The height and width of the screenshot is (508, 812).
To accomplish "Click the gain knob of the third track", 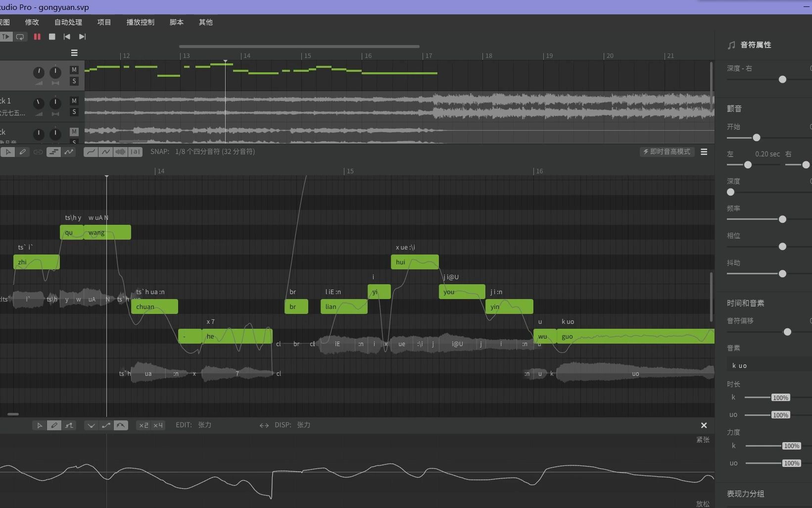I will tap(39, 134).
